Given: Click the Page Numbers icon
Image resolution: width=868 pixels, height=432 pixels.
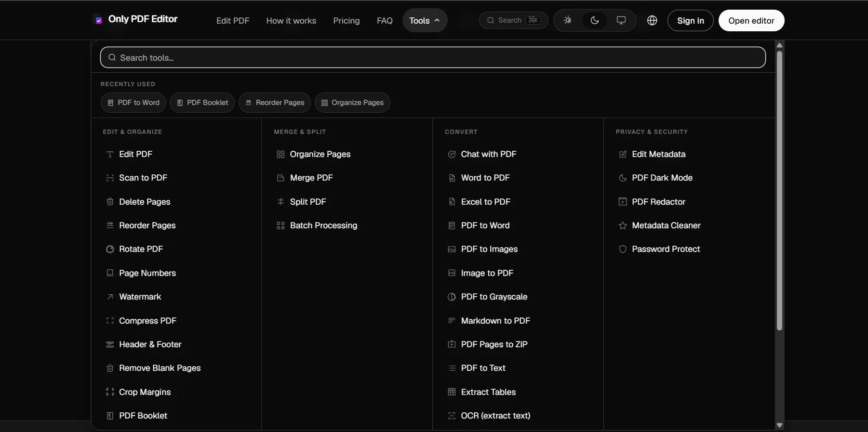Looking at the screenshot, I should pyautogui.click(x=110, y=273).
